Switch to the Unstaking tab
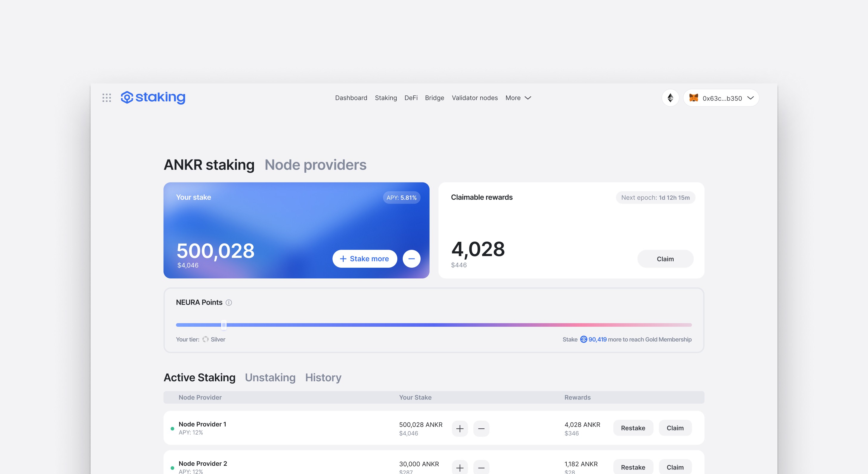Viewport: 868px width, 474px height. (x=270, y=377)
